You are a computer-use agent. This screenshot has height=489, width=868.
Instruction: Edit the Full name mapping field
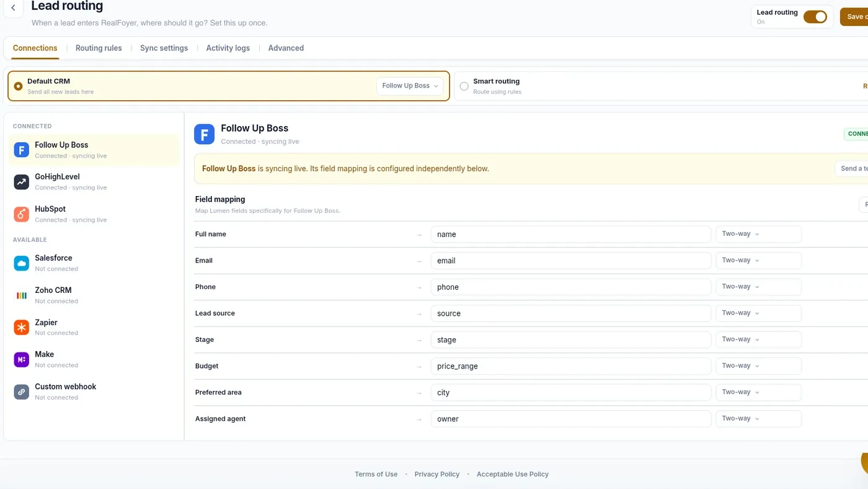[x=571, y=234]
